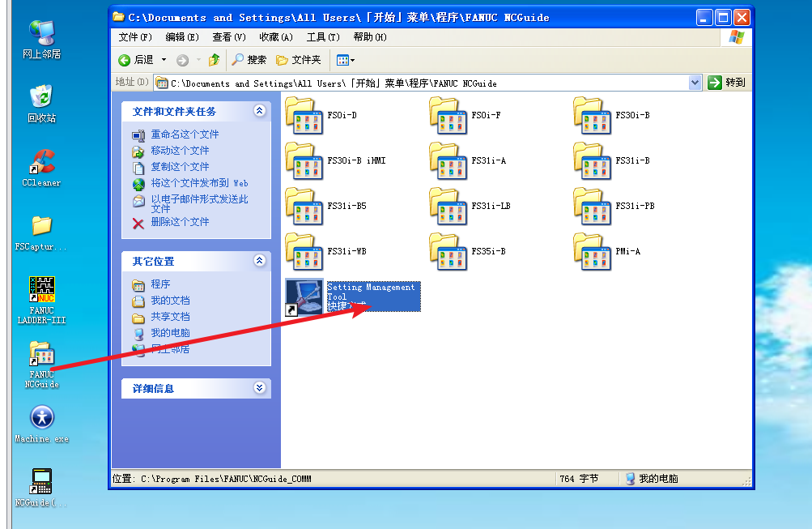Screen dimensions: 812x529
Task: Open the FS35i-B folder
Action: [x=468, y=252]
